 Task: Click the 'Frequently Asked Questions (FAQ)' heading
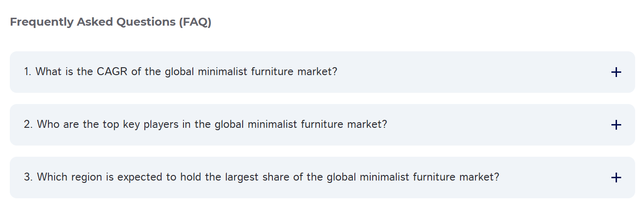click(110, 22)
